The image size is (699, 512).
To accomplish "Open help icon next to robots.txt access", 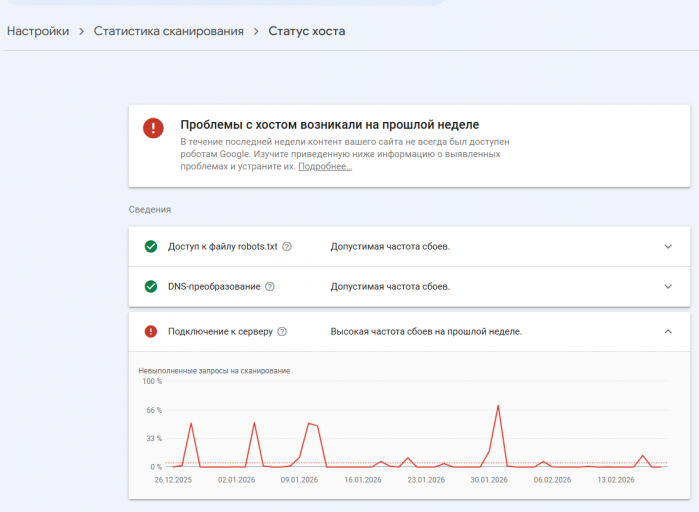I will [287, 246].
